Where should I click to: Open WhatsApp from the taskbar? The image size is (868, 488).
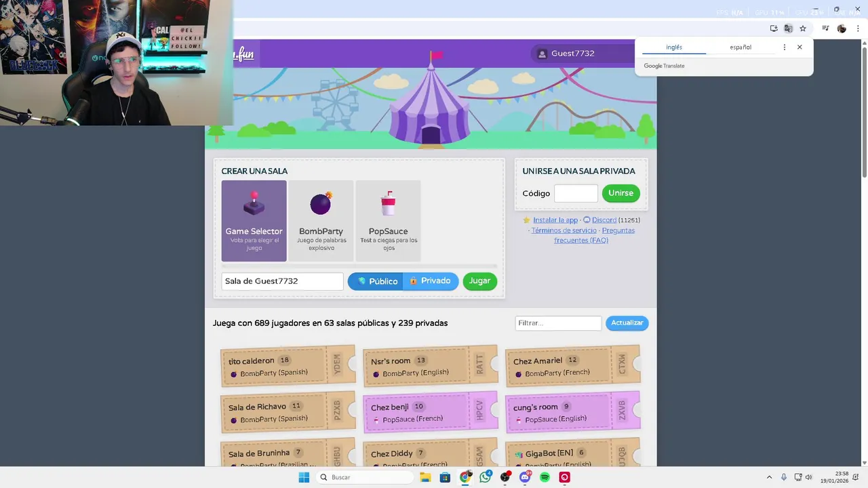click(x=485, y=477)
